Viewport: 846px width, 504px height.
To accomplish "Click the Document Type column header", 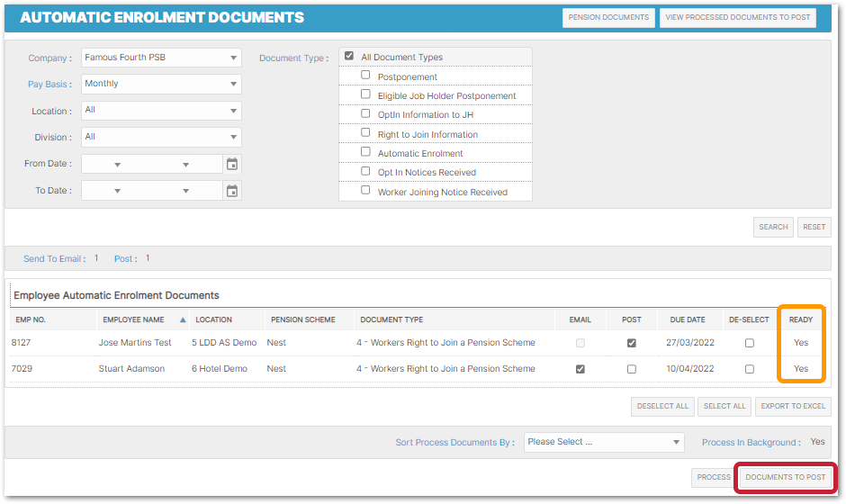I will 391,319.
